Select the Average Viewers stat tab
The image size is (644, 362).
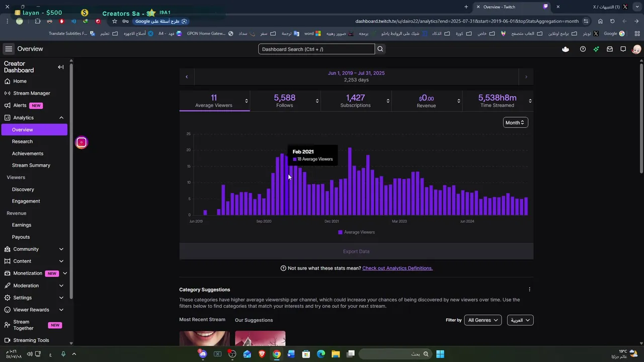point(214,101)
